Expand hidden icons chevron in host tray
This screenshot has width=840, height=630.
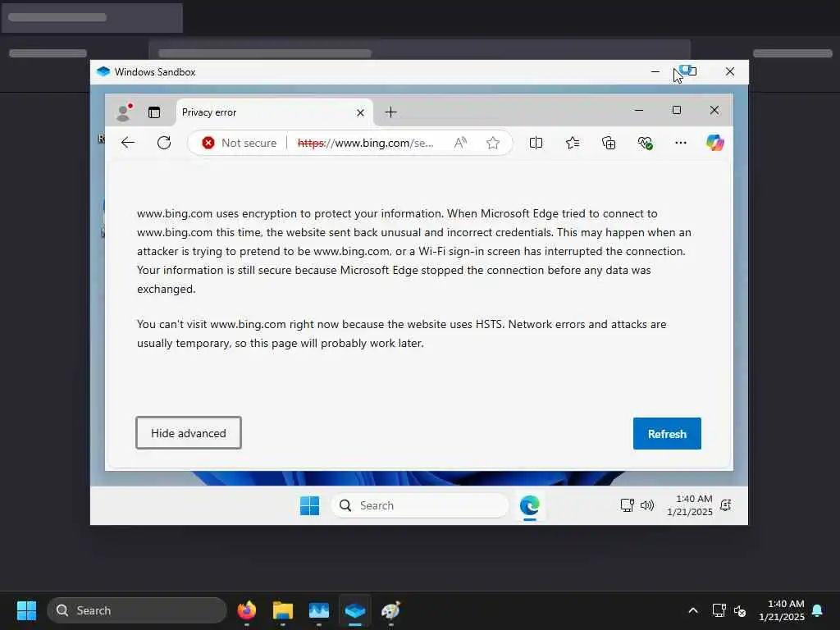click(692, 610)
